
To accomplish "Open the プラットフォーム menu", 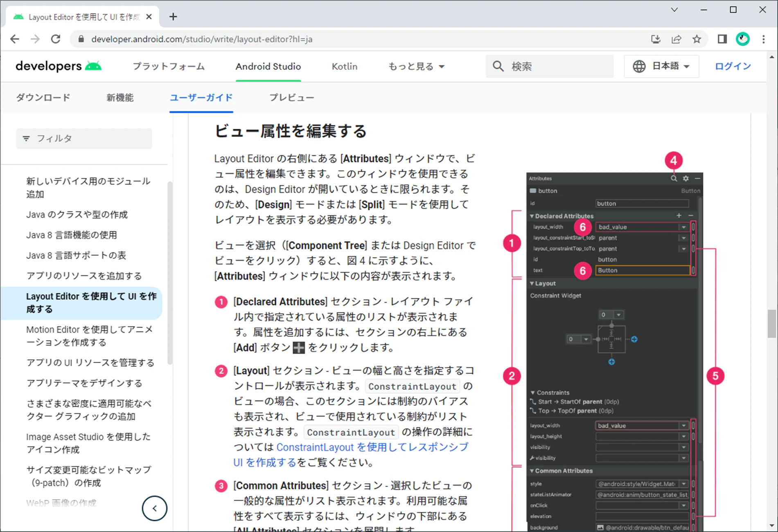I will coord(169,66).
